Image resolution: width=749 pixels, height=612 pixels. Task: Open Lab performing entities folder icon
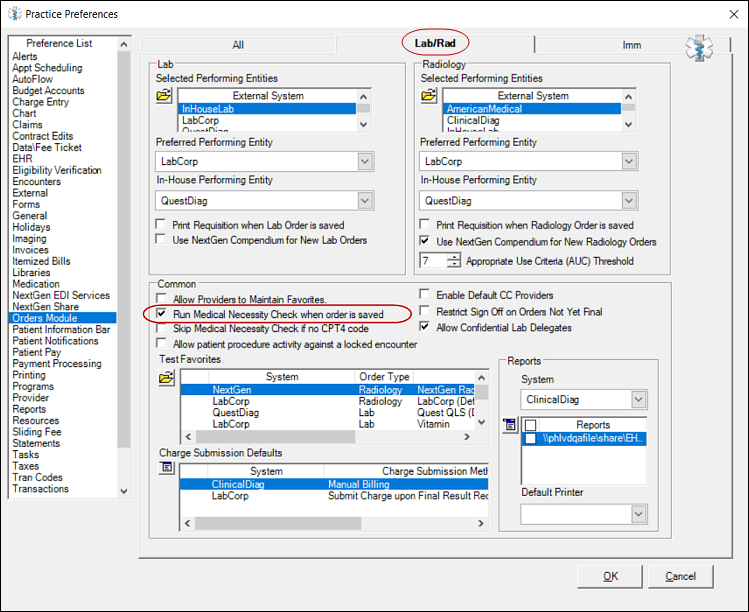pos(164,96)
